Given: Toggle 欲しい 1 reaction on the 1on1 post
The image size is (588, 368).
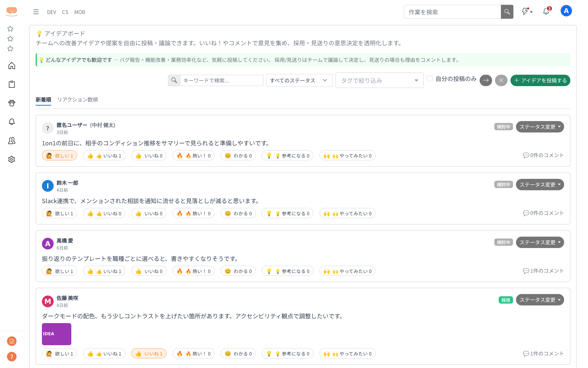Looking at the screenshot, I should [x=60, y=156].
